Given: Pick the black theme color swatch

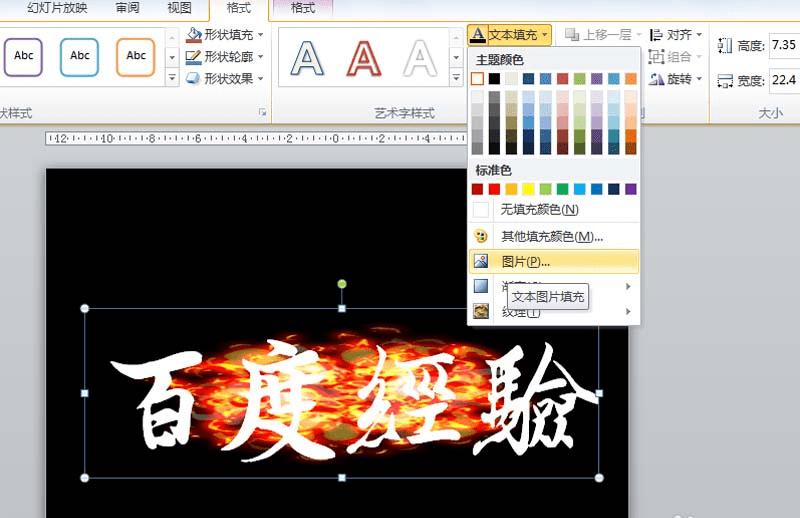Looking at the screenshot, I should pos(494,79).
